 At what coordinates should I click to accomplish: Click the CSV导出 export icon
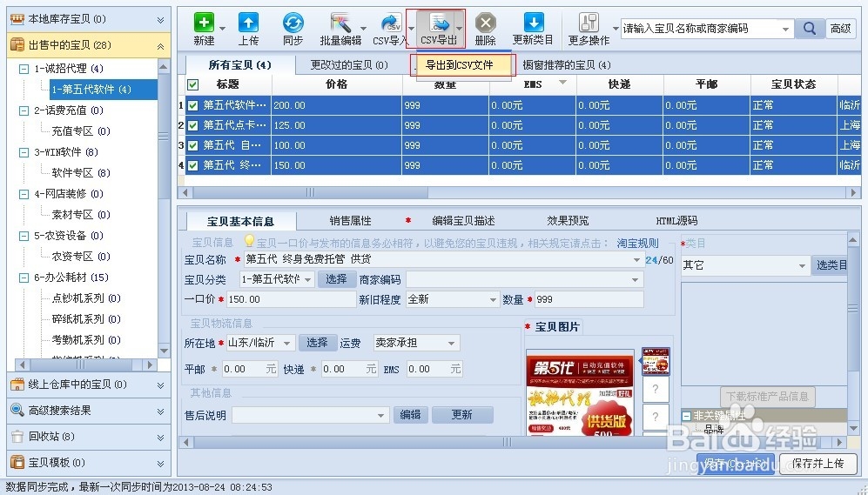click(440, 23)
